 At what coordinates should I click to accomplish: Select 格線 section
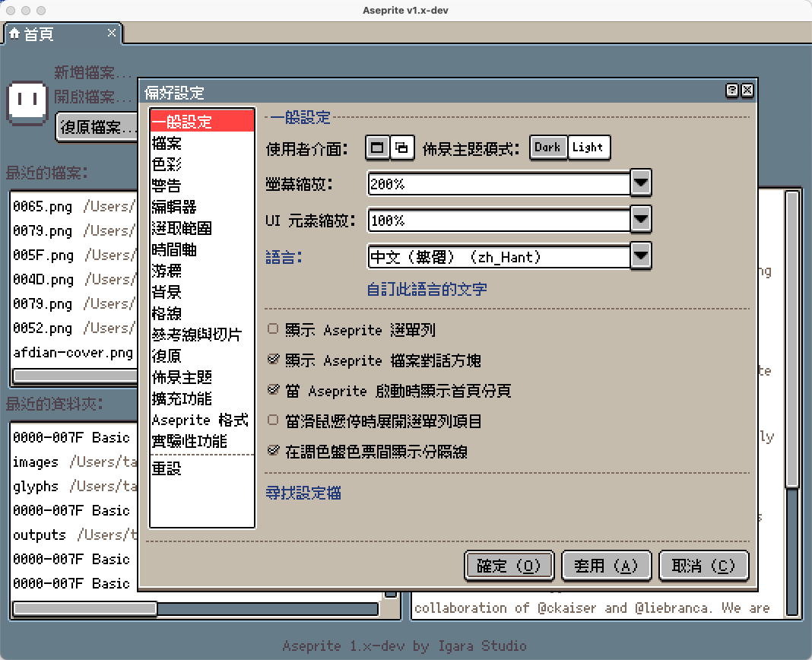click(x=202, y=313)
